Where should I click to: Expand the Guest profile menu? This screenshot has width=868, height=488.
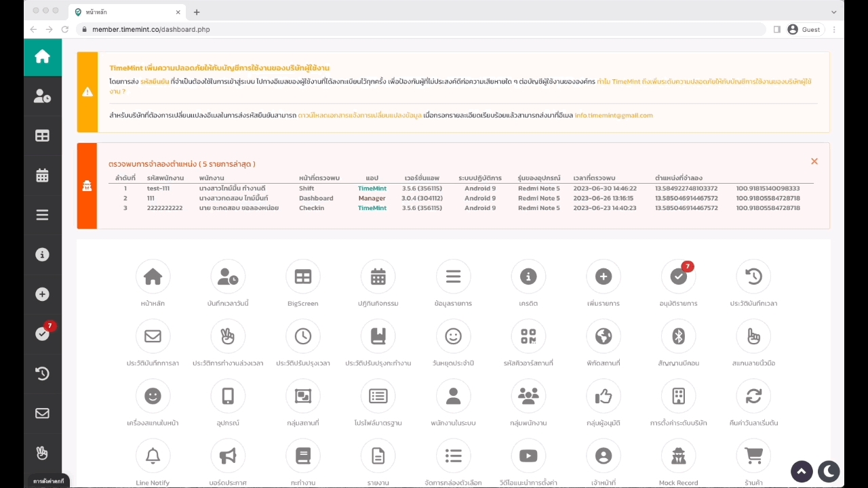tap(804, 30)
